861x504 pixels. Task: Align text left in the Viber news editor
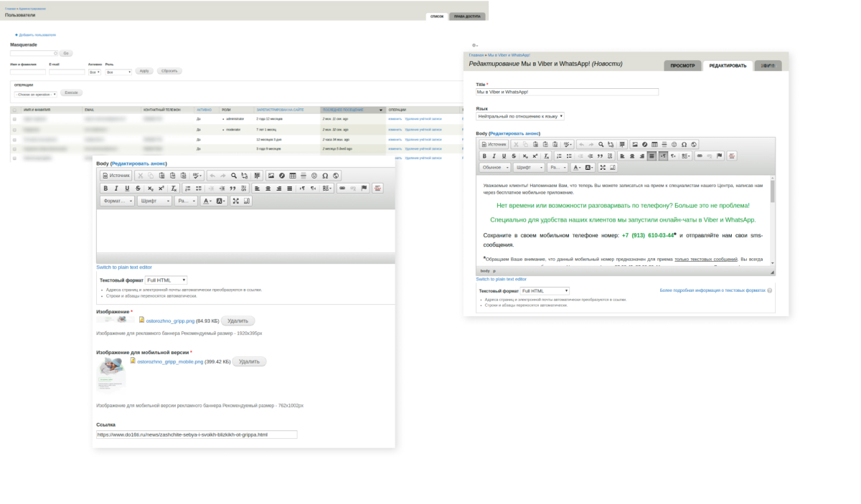click(x=622, y=156)
